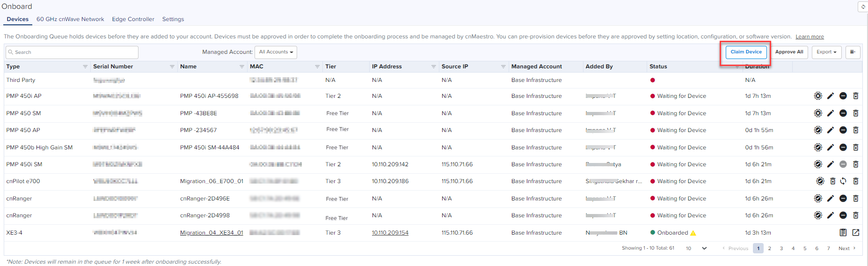This screenshot has width=868, height=266.
Task: Open the Type column filter
Action: 85,66
